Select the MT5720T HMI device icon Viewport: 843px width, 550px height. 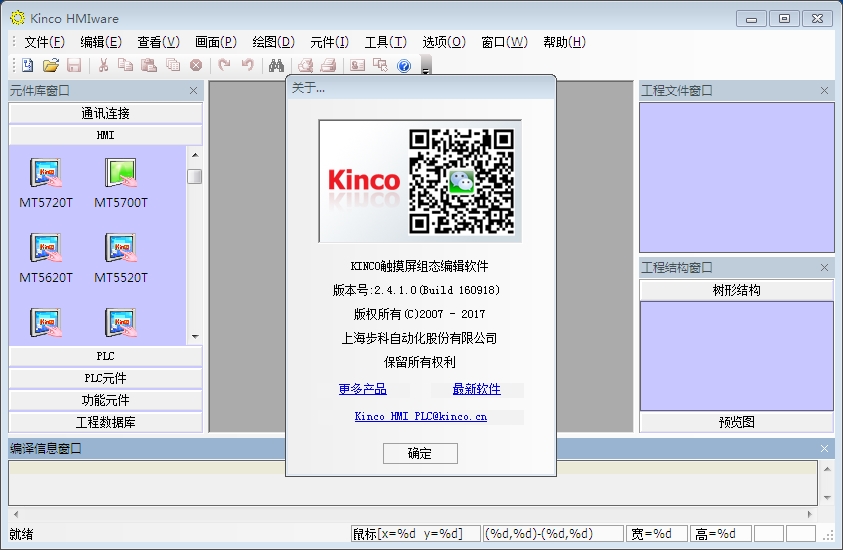(x=46, y=174)
